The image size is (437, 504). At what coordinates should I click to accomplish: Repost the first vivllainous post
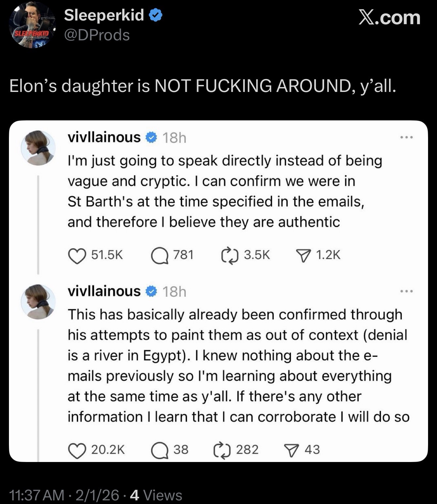click(229, 256)
